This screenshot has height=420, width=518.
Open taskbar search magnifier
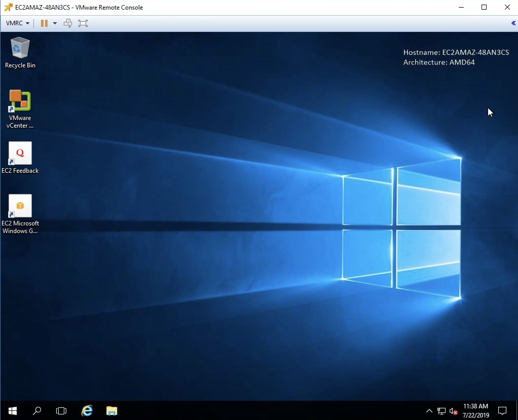37,411
